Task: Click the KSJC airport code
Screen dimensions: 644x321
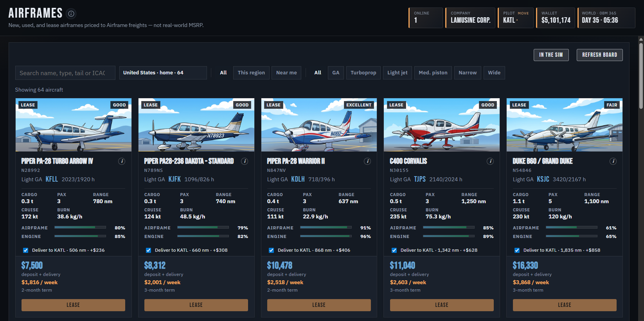Action: coord(543,179)
